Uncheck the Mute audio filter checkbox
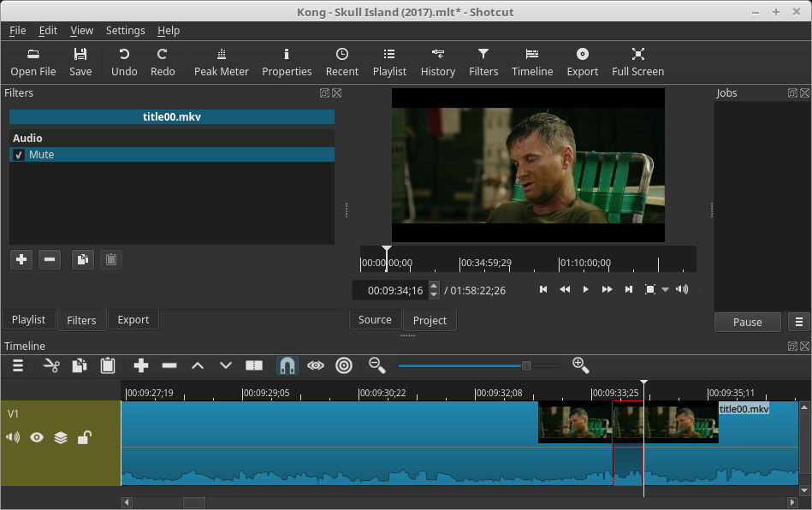Image resolution: width=812 pixels, height=510 pixels. 19,155
